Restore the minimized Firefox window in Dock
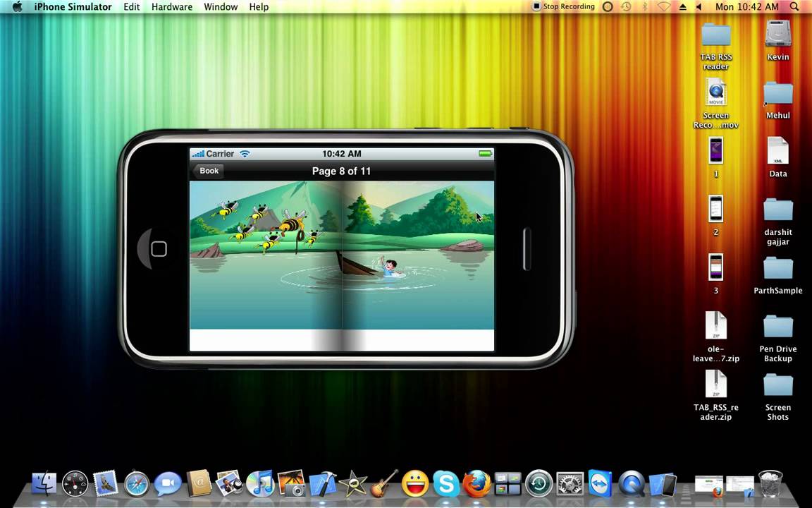The height and width of the screenshot is (508, 812). click(x=709, y=486)
